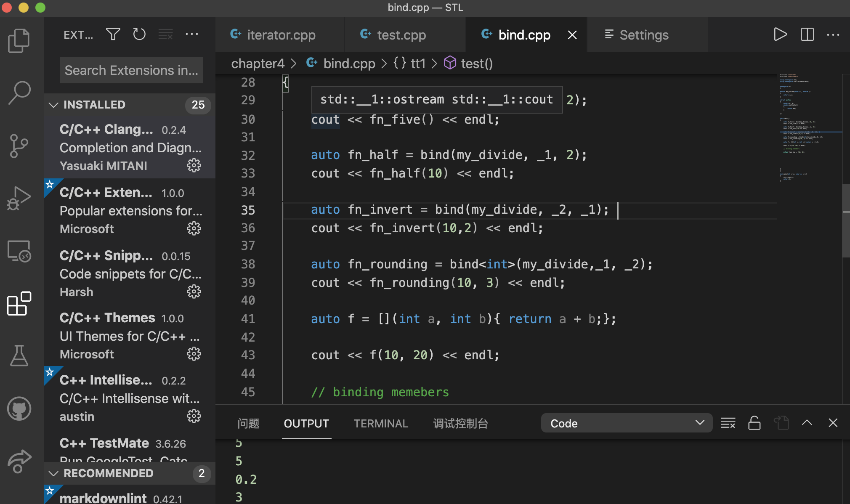The height and width of the screenshot is (504, 850).
Task: Manage C/C++ Clang extension gear
Action: pos(194,165)
